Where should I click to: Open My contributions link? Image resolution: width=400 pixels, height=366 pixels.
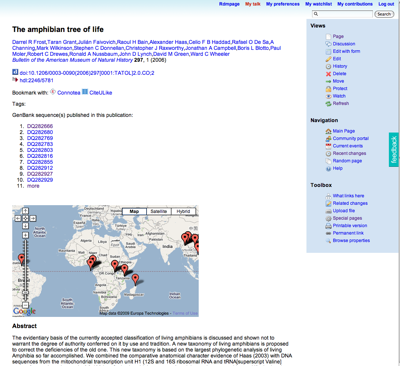pos(355,4)
